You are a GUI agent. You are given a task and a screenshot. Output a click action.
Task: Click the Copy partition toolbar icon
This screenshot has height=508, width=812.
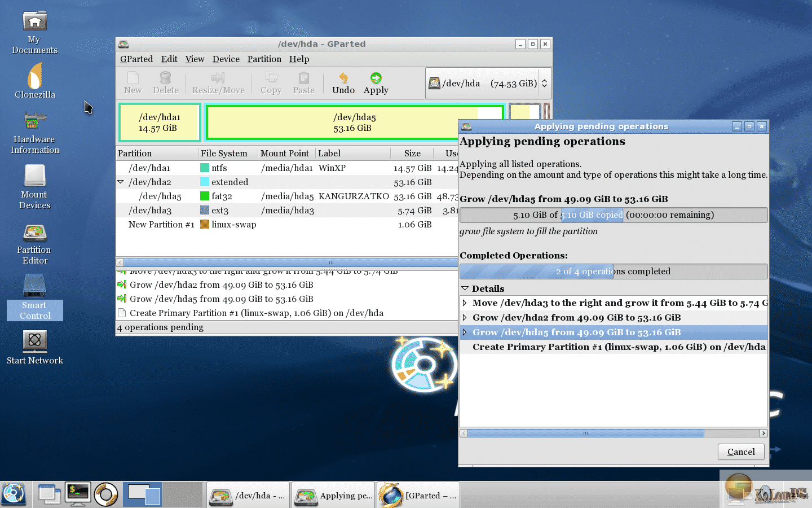tap(271, 82)
